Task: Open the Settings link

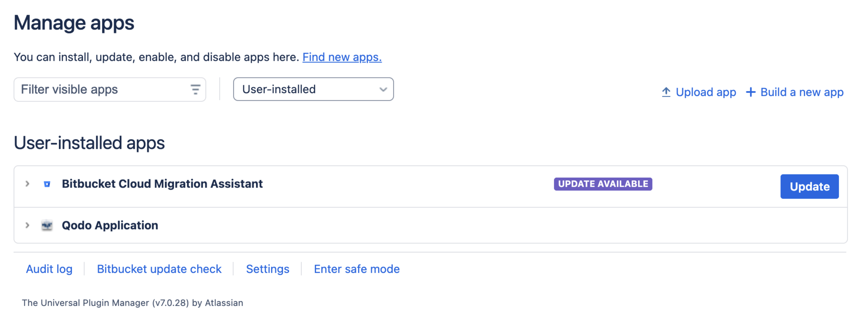Action: coord(267,269)
